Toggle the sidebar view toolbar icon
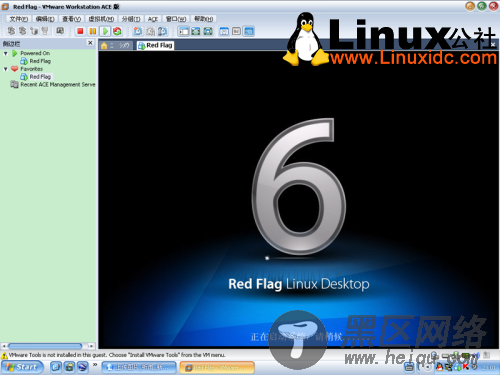The width and height of the screenshot is (500, 375). pos(183,31)
